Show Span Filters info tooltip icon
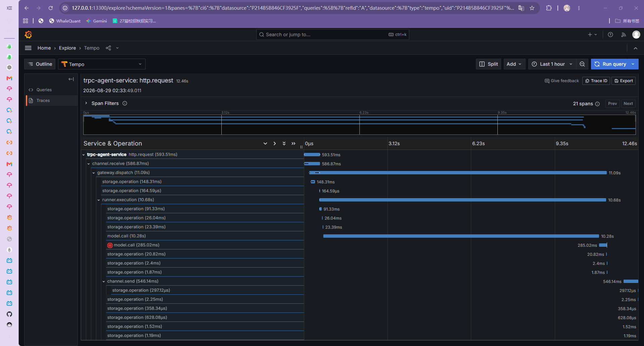The width and height of the screenshot is (644, 346). 125,103
